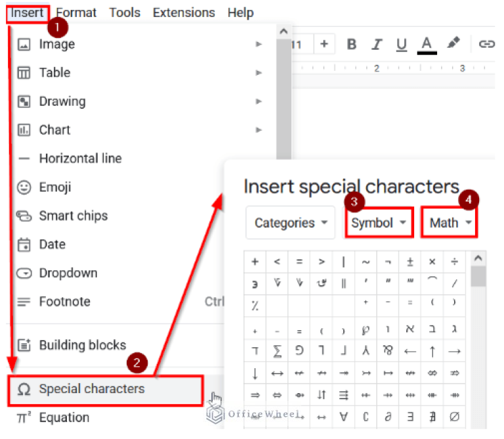Open the Categories dropdown
504x439 pixels.
tap(291, 223)
